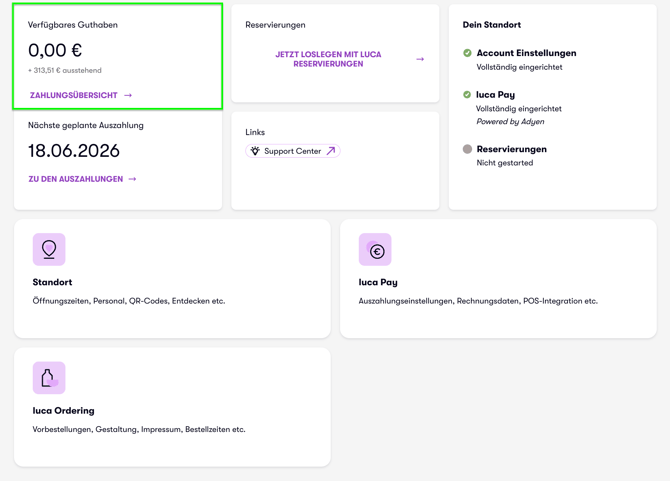Open luca Pay status under Dein Standort
670x481 pixels.
tap(495, 94)
